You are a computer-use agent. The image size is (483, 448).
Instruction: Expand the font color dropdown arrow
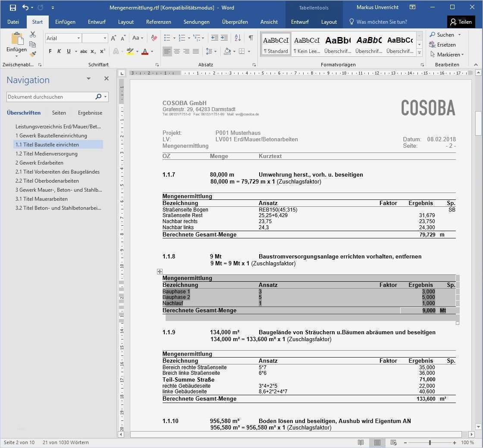[x=151, y=51]
